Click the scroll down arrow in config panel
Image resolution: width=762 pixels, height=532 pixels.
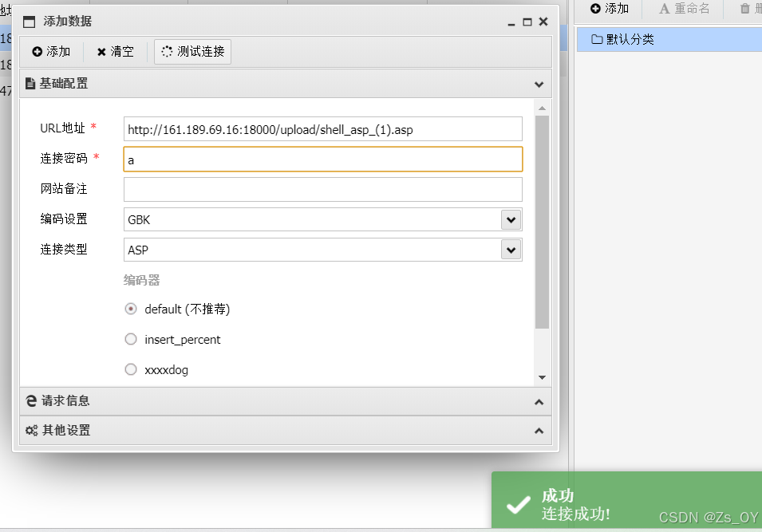click(x=542, y=377)
